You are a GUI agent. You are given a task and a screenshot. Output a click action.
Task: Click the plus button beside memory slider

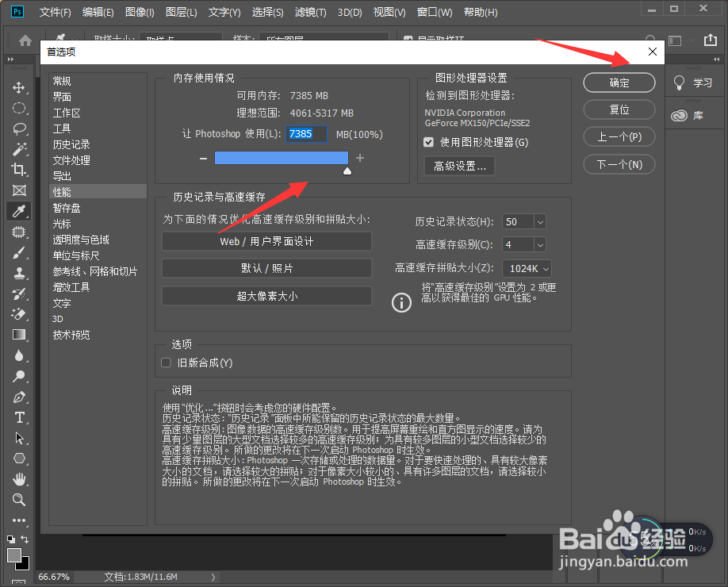click(360, 158)
